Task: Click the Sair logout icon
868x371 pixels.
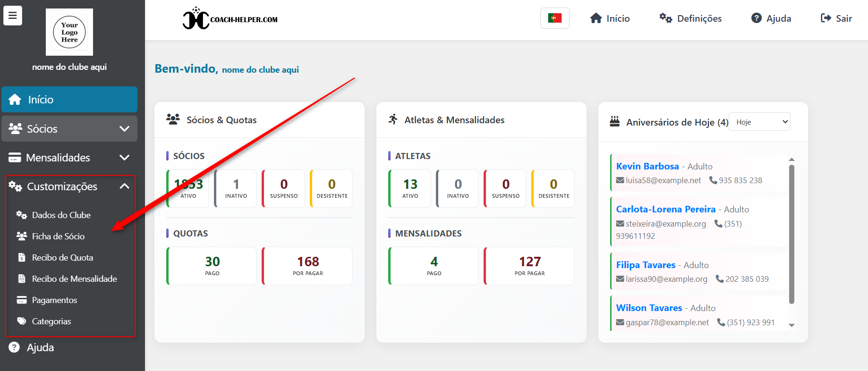Action: pyautogui.click(x=825, y=18)
